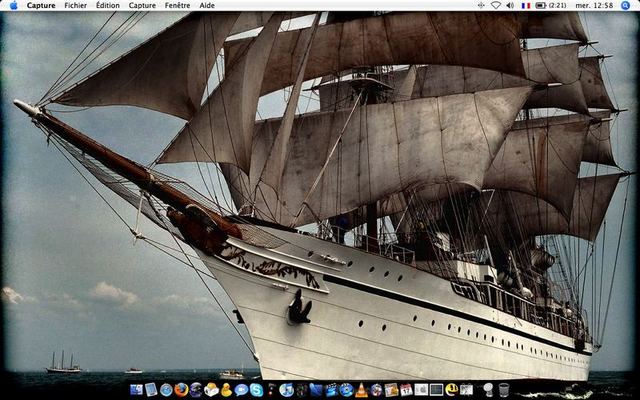
Task: Open the white spring stack icon
Action: tap(489, 390)
